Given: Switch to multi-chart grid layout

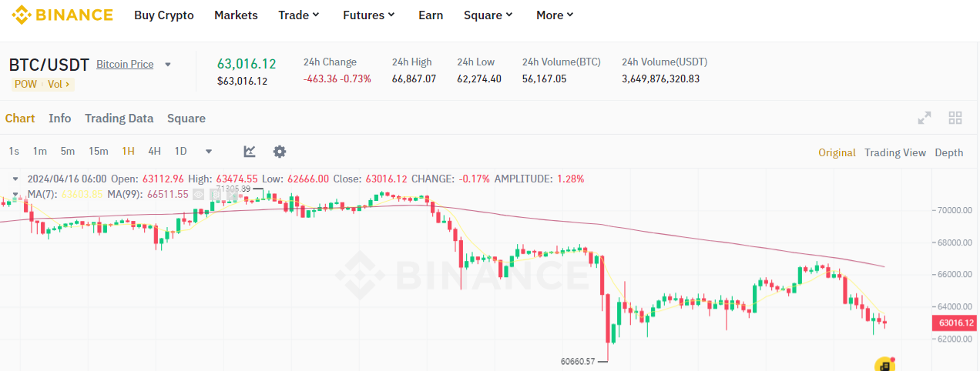Looking at the screenshot, I should (x=955, y=118).
